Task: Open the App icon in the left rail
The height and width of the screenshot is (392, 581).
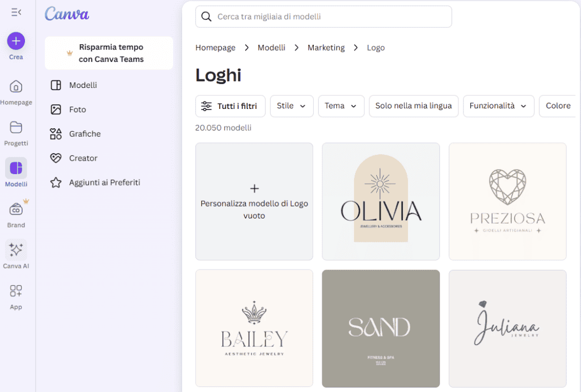Action: click(15, 291)
